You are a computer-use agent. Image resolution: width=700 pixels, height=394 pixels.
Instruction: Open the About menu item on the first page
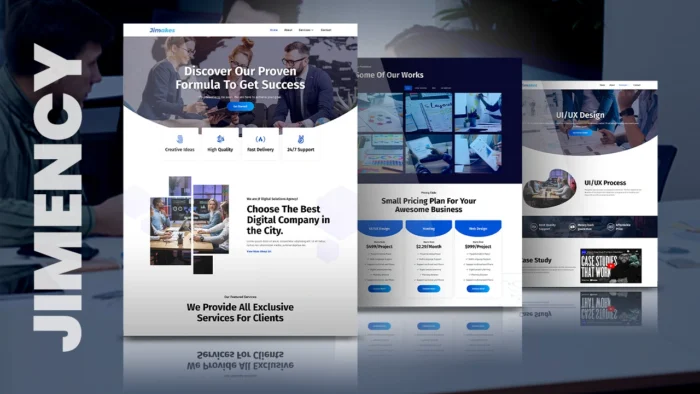[288, 30]
